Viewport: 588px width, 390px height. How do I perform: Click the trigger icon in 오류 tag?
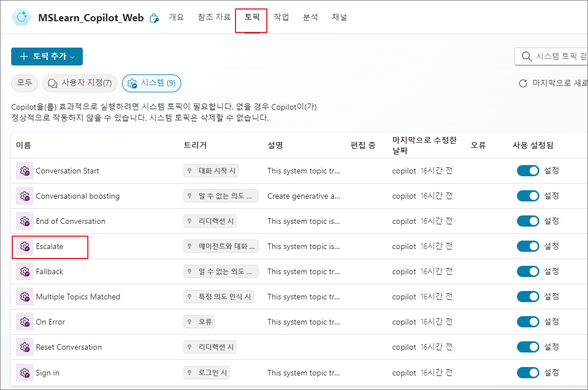(x=189, y=322)
